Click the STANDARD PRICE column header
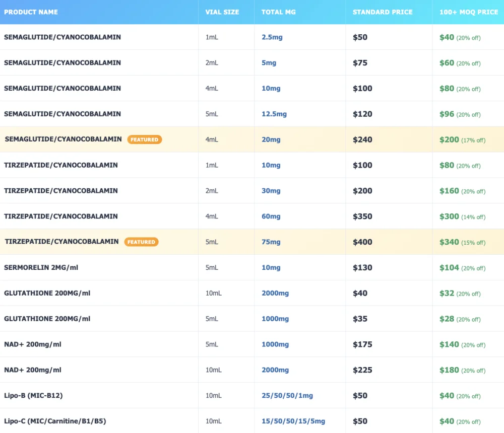This screenshot has width=504, height=433. pos(383,12)
